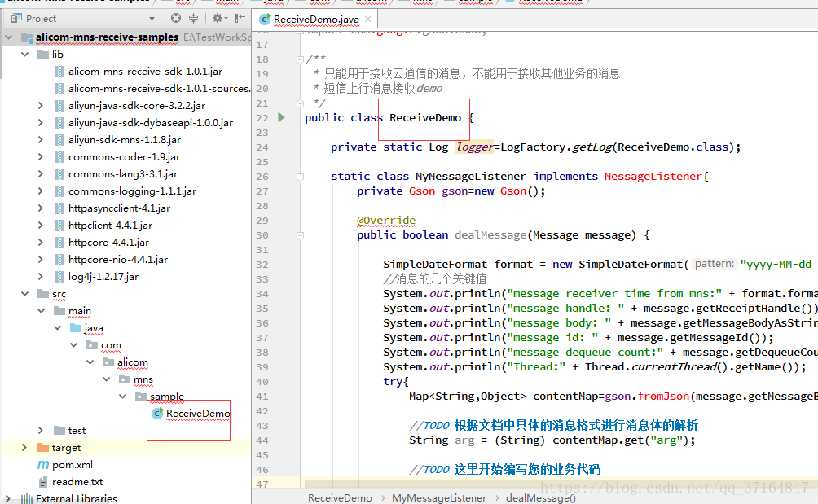The image size is (818, 504).
Task: Expand the httpclient-4.4.1.jar arrow
Action: tap(41, 226)
